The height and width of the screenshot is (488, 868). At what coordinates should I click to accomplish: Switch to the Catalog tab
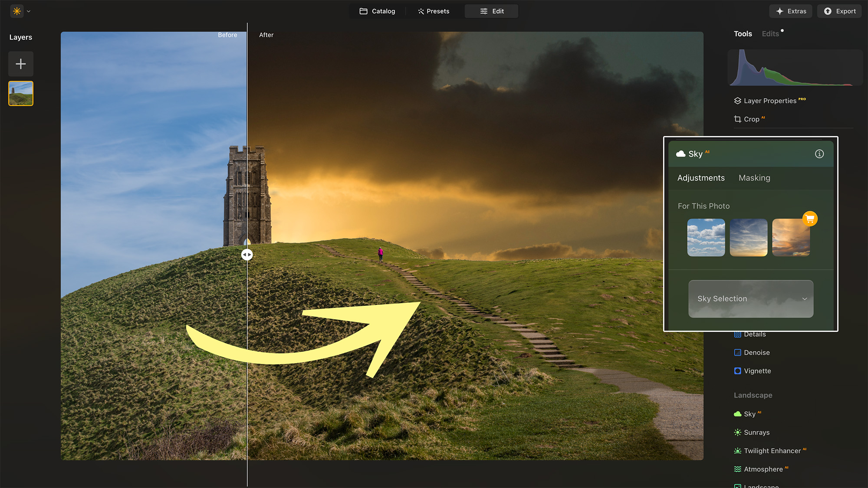pyautogui.click(x=377, y=11)
